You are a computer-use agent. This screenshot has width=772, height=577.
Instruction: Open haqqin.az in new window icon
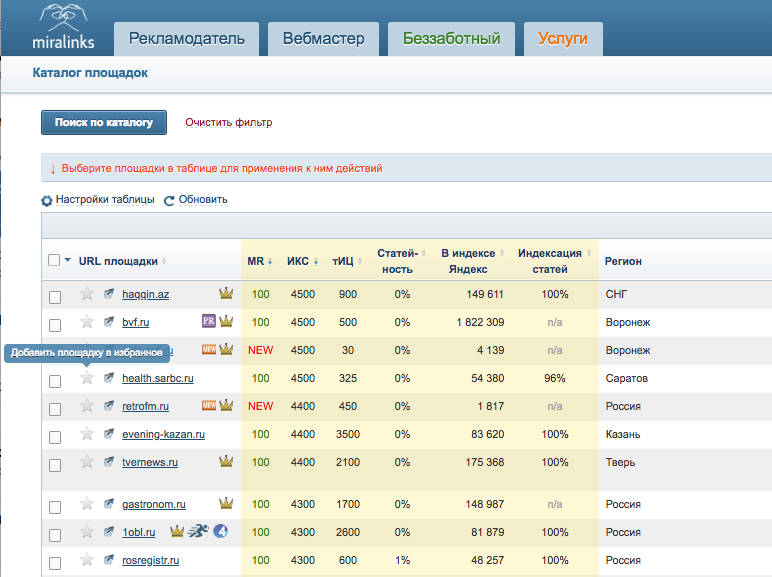pyautogui.click(x=109, y=294)
